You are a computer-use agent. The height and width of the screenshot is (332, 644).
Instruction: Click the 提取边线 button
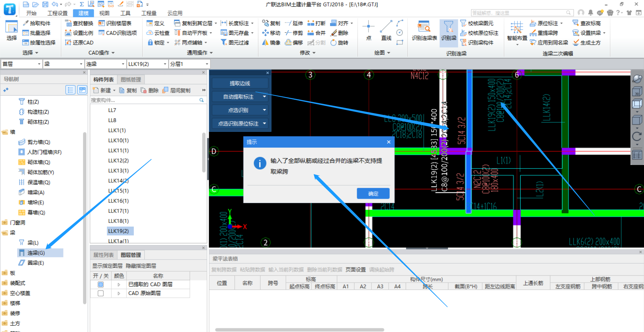click(x=240, y=83)
